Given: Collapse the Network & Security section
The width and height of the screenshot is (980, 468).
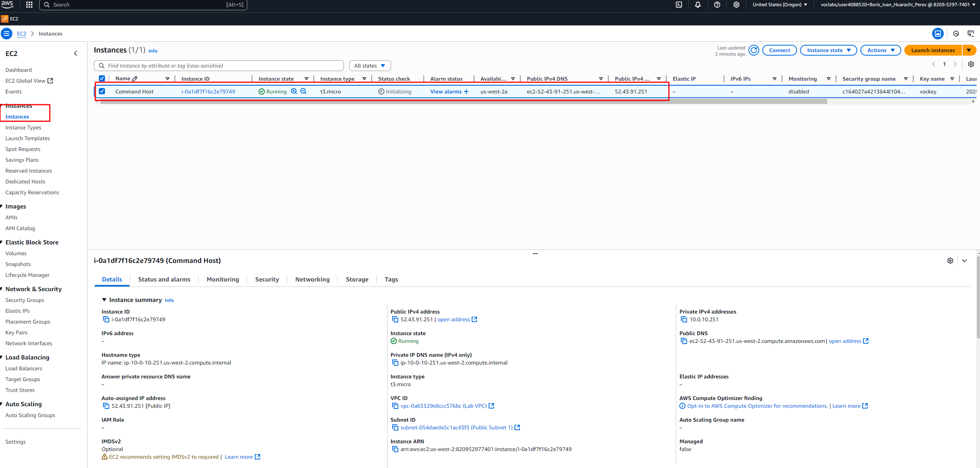Looking at the screenshot, I should pos(2,289).
